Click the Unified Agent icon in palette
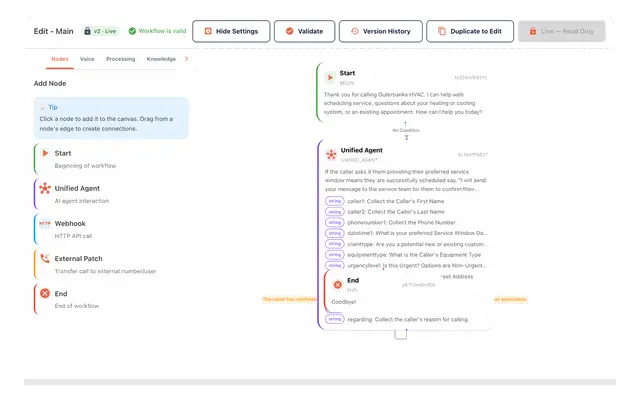This screenshot has height=400, width=640. (x=45, y=188)
